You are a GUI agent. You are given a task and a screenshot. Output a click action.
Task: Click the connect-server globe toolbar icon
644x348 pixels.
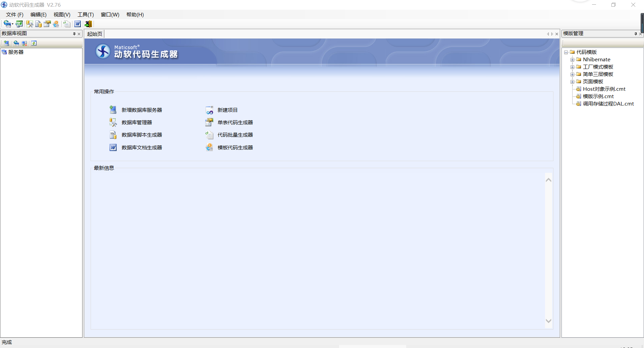(7, 24)
